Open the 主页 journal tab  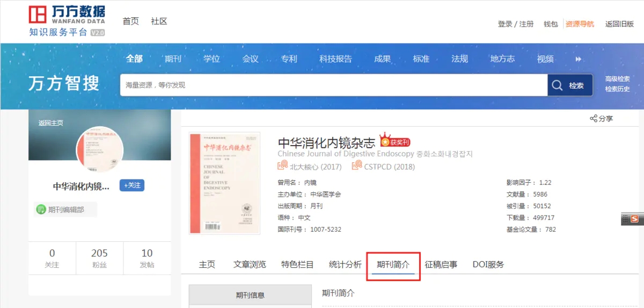tap(207, 264)
